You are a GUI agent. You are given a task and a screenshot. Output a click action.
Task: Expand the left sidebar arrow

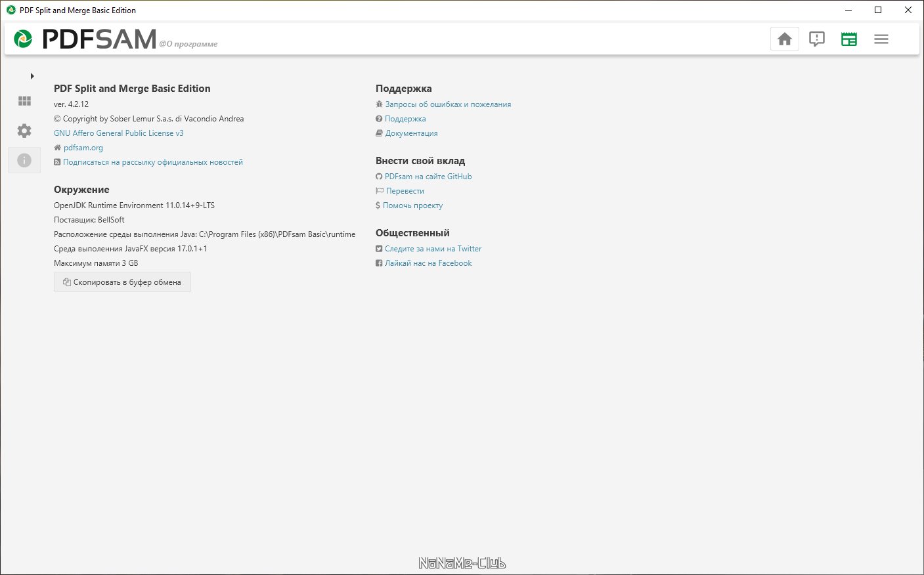tap(32, 76)
